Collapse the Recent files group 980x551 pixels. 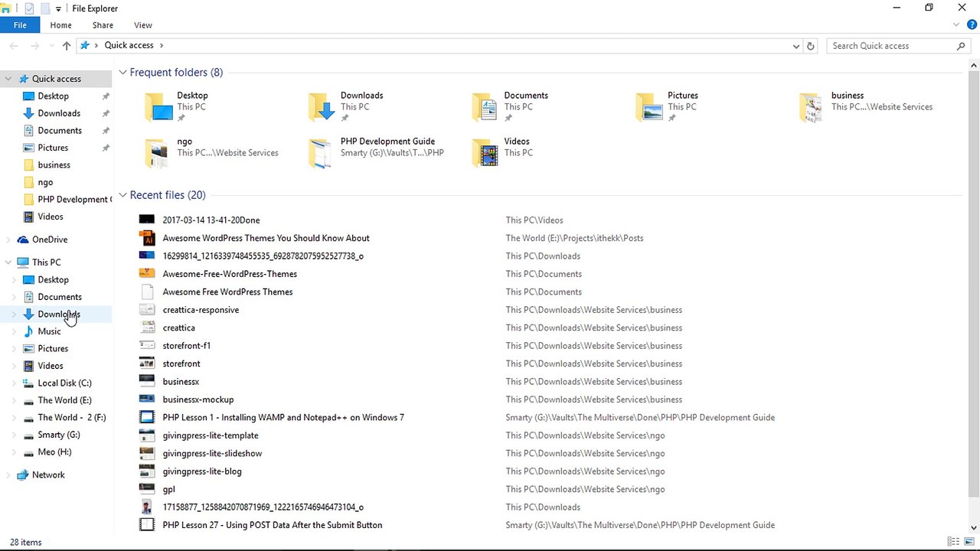pyautogui.click(x=122, y=195)
